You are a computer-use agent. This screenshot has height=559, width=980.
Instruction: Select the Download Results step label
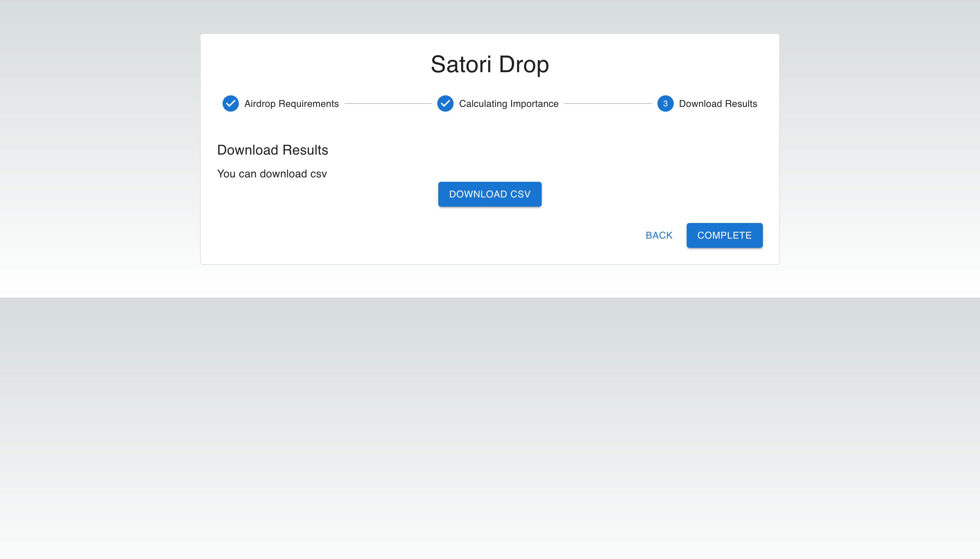point(718,103)
